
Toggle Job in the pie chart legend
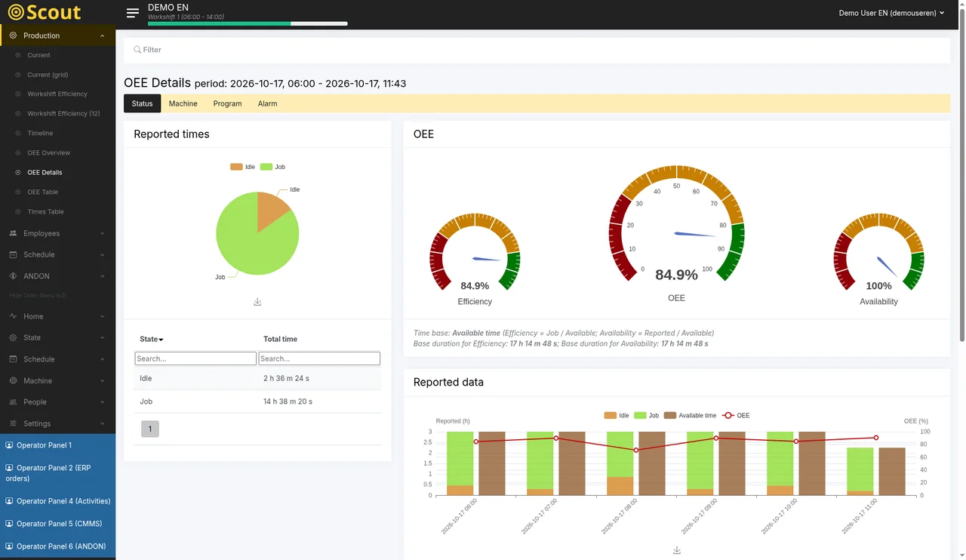point(272,167)
